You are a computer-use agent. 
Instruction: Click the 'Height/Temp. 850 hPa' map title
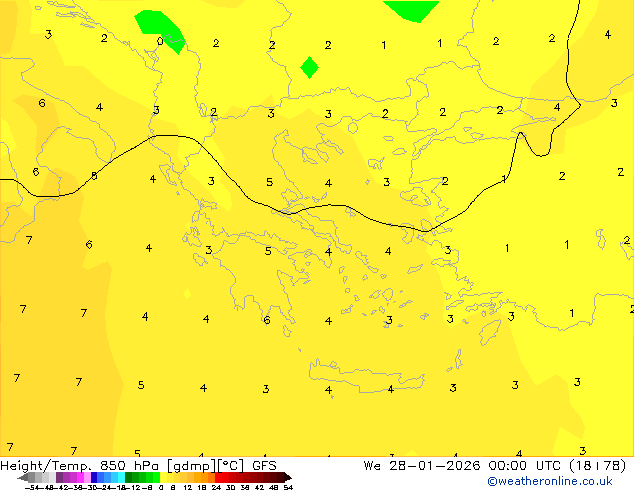point(79,466)
